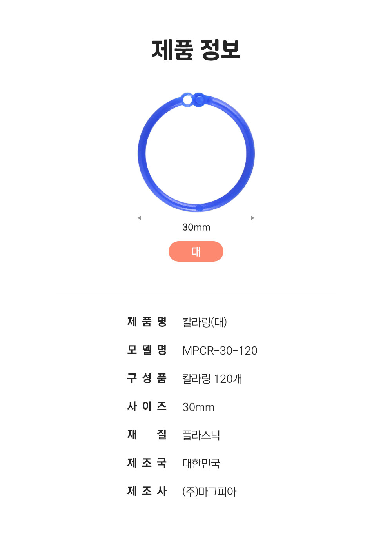This screenshot has width=392, height=548.
Task: Select the 제조사 row label
Action: [147, 491]
